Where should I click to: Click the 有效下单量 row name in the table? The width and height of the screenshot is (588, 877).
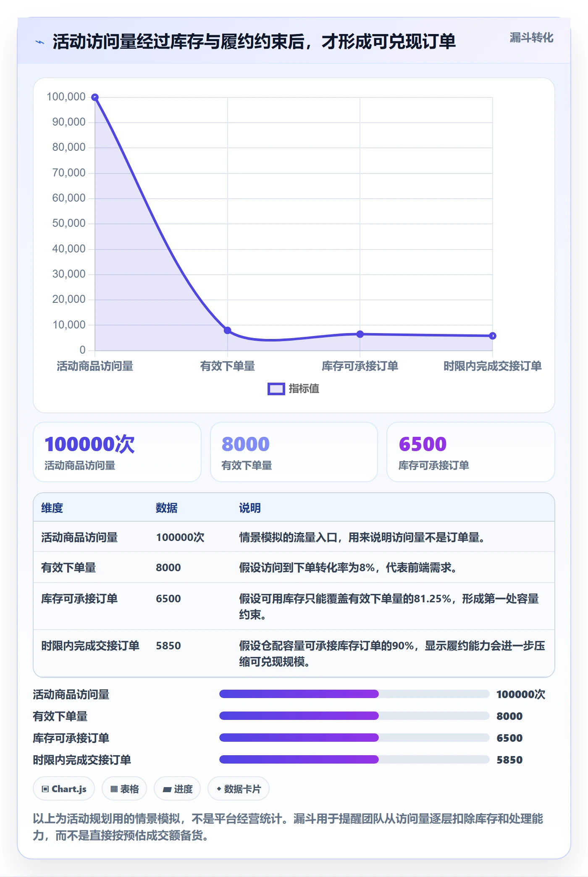coord(68,568)
